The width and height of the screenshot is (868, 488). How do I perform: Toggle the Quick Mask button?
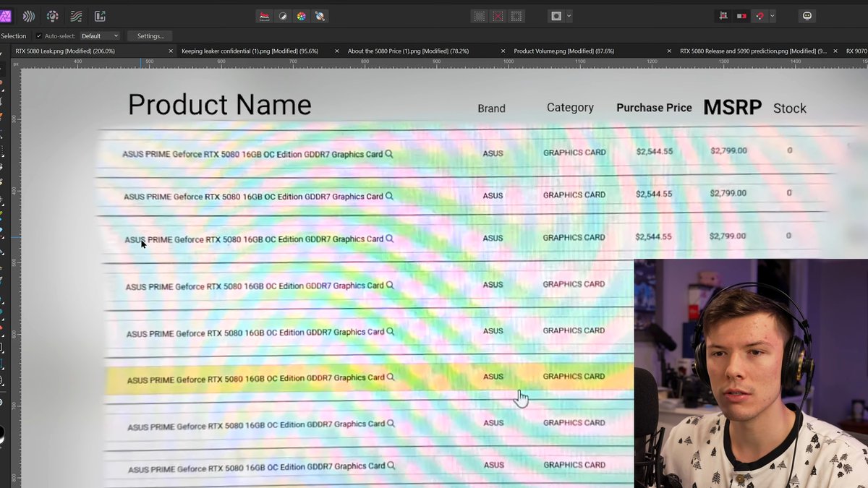point(556,16)
